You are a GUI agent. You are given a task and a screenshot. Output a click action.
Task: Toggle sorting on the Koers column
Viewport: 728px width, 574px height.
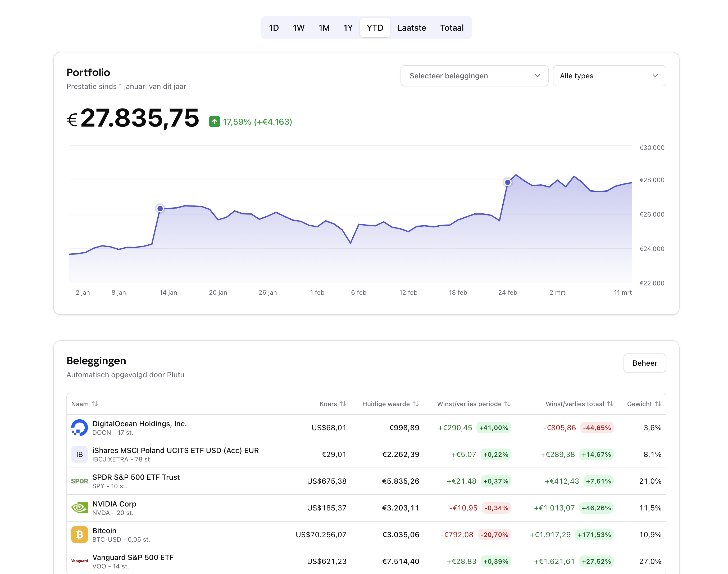coord(343,403)
